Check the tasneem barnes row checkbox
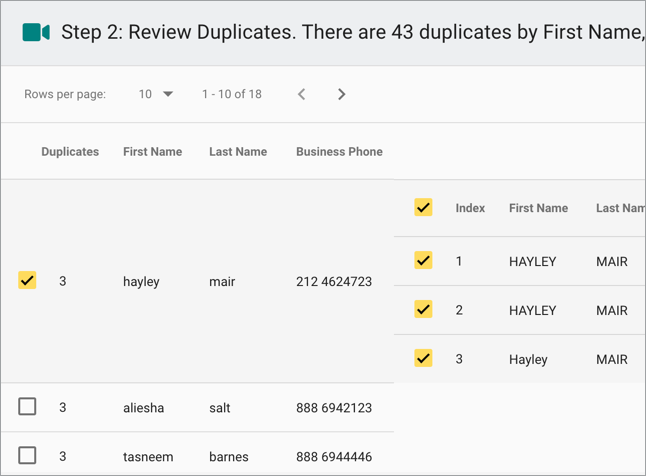Screen dimensions: 646x476 [x=27, y=456]
